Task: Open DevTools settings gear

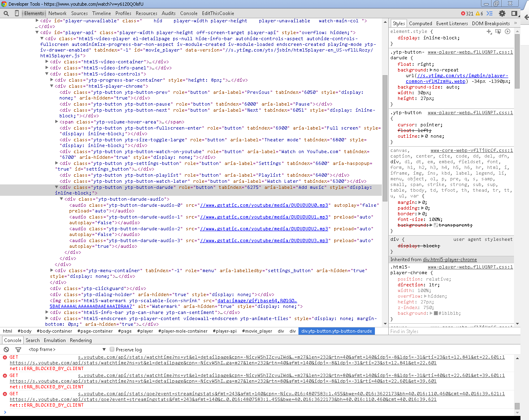Action: pyautogui.click(x=502, y=13)
